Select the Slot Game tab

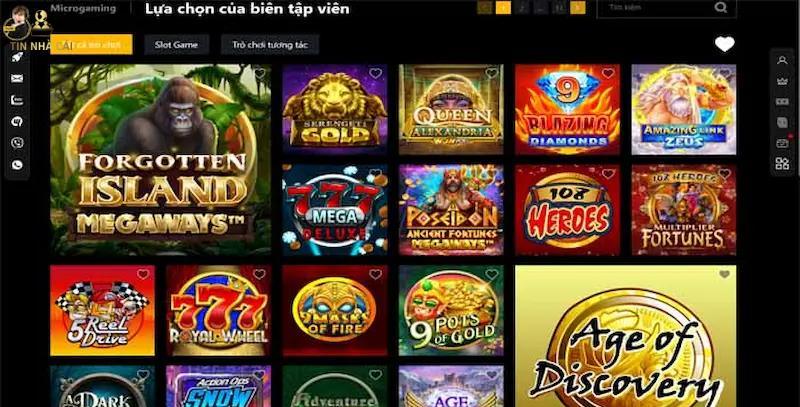click(176, 44)
